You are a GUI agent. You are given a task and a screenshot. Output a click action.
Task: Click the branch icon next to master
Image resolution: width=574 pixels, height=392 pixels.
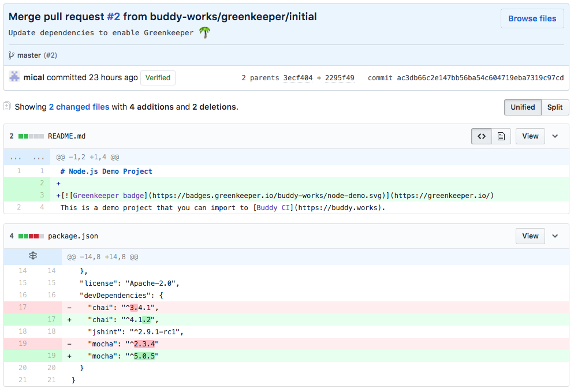click(x=12, y=55)
